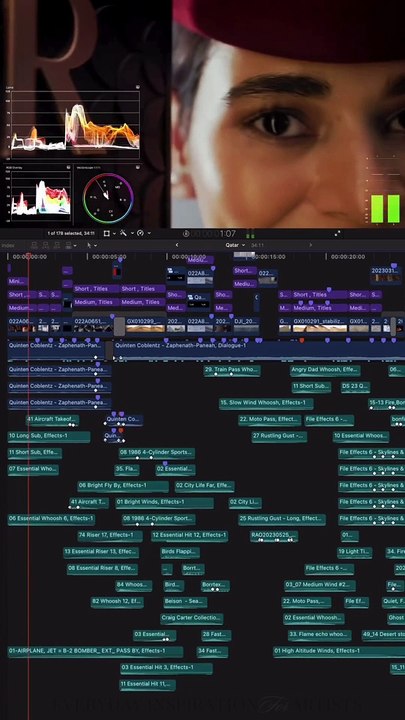Image resolution: width=405 pixels, height=720 pixels.
Task: Go forward in timeline history arrow
Action: pyautogui.click(x=311, y=245)
